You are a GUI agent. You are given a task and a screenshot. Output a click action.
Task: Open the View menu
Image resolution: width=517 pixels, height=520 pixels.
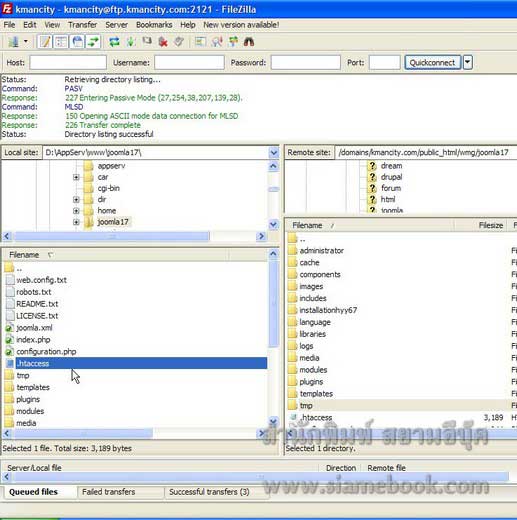(x=52, y=25)
